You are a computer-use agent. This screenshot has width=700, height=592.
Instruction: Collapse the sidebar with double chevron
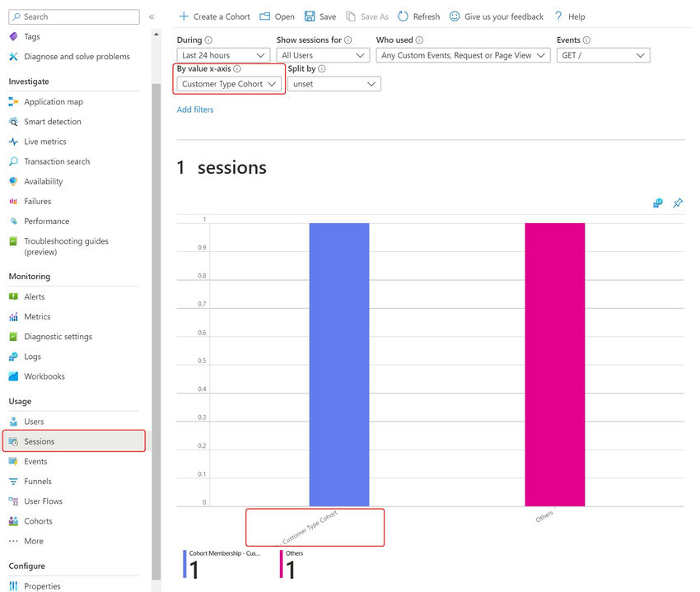pos(152,17)
